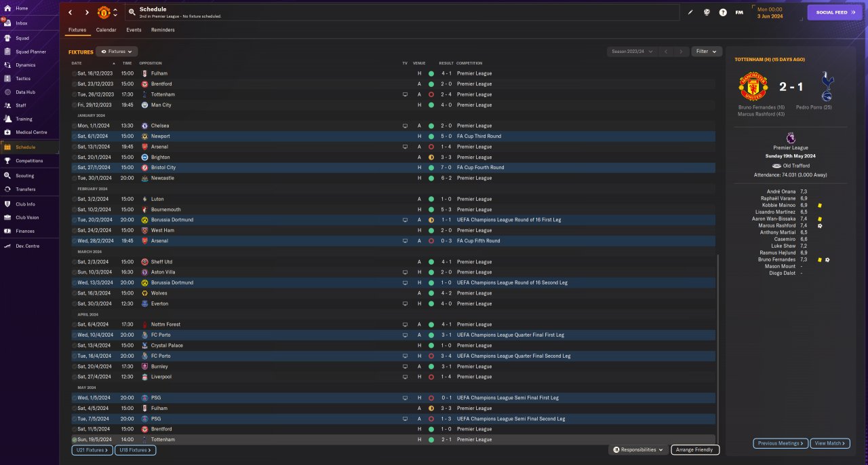The width and height of the screenshot is (868, 465).
Task: Open Tactics in the sidebar
Action: click(29, 79)
